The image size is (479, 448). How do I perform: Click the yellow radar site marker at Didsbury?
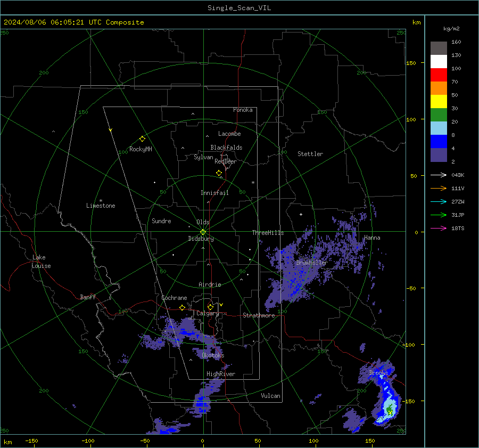pos(203,232)
